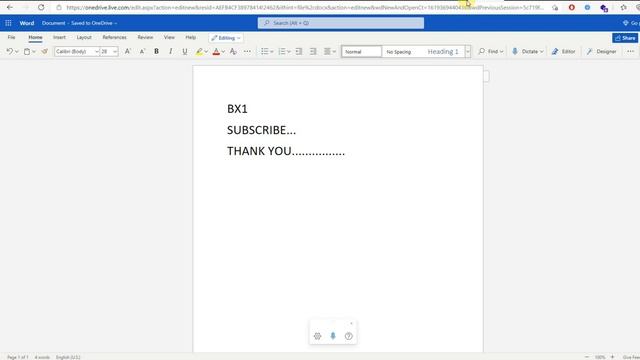Select the Normal style
640x360 pixels.
coord(362,51)
